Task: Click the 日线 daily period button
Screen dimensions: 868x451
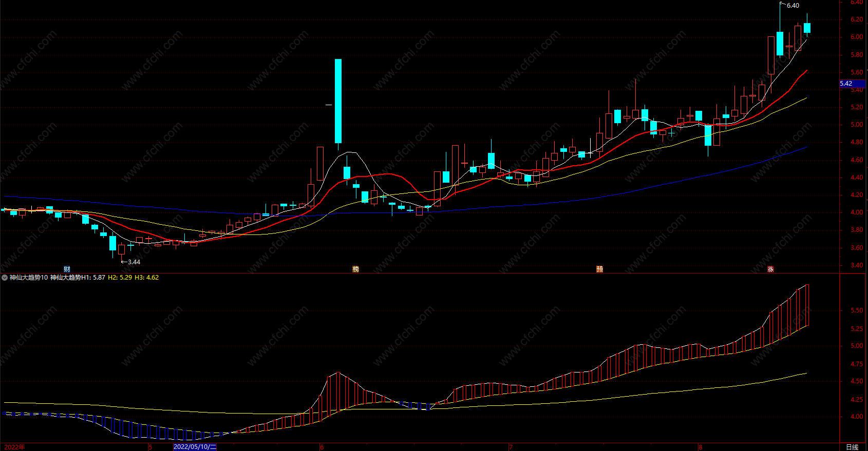Action: click(x=852, y=447)
